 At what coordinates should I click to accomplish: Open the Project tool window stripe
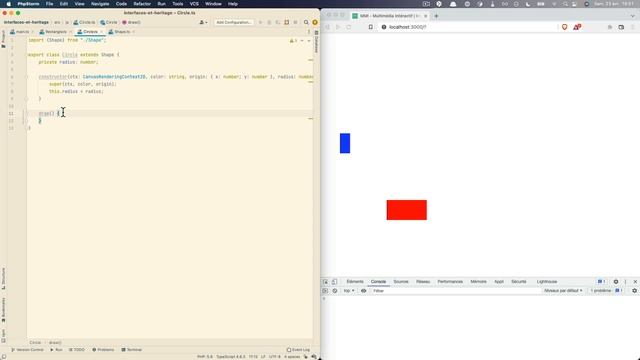pyautogui.click(x=3, y=39)
